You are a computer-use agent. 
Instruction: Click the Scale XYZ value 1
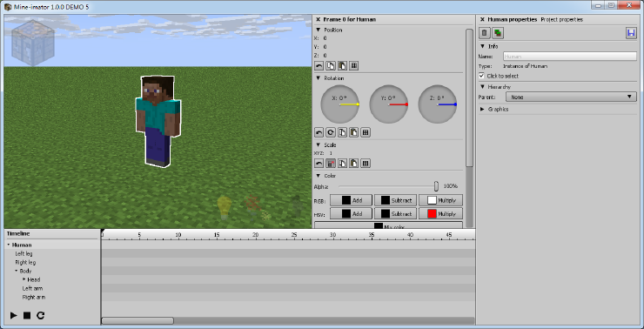click(x=331, y=153)
